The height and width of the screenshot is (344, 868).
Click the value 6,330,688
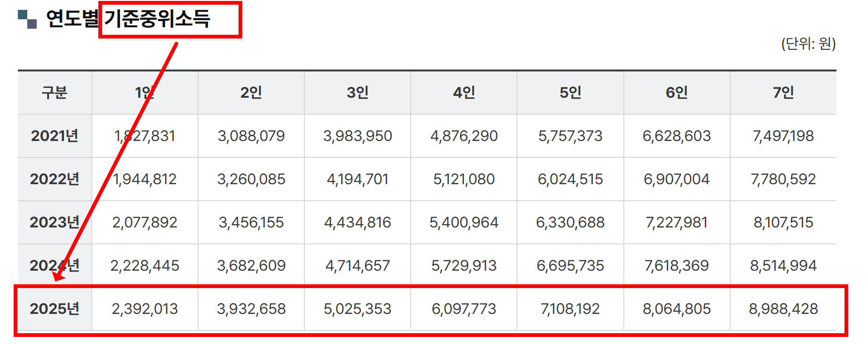[570, 222]
